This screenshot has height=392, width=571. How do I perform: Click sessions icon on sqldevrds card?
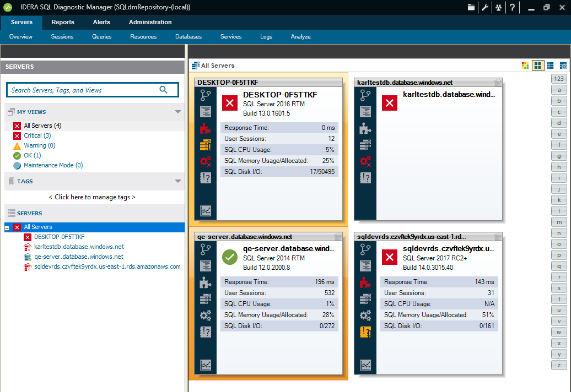tap(365, 250)
